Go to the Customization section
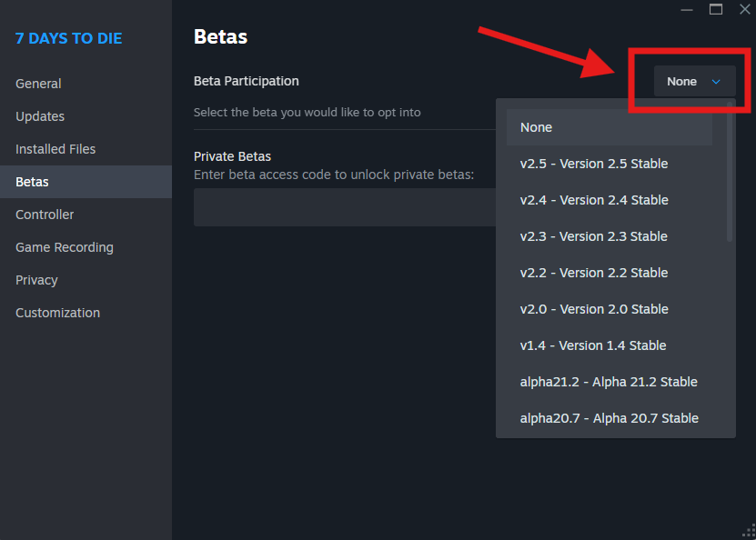This screenshot has width=756, height=540. pyautogui.click(x=86, y=313)
